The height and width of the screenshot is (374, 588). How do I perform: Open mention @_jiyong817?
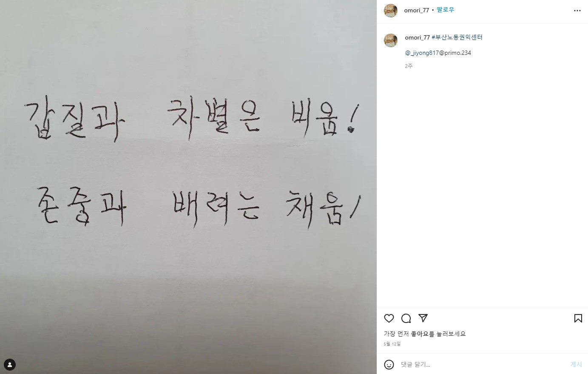click(422, 53)
